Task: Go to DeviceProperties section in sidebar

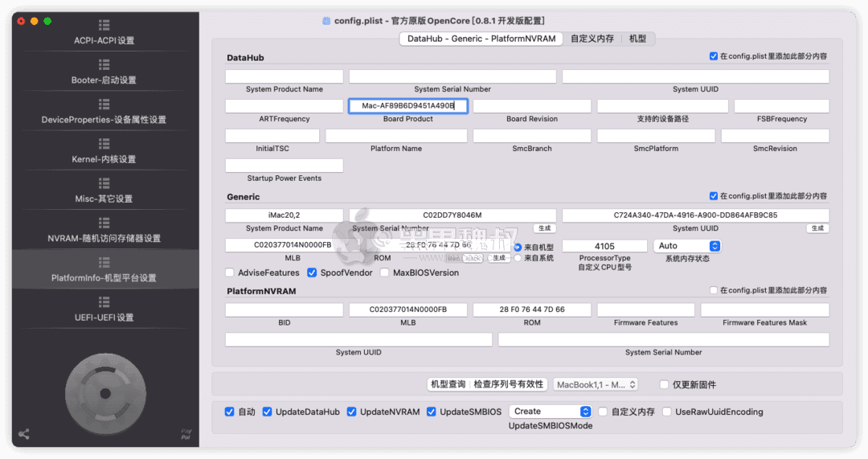Action: coord(104,113)
